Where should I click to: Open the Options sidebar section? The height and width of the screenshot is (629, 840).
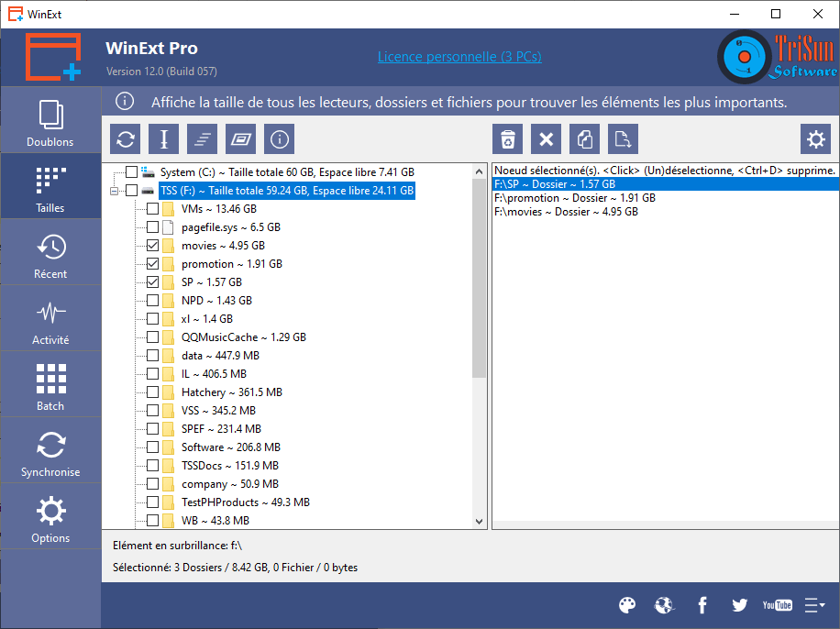pos(50,516)
